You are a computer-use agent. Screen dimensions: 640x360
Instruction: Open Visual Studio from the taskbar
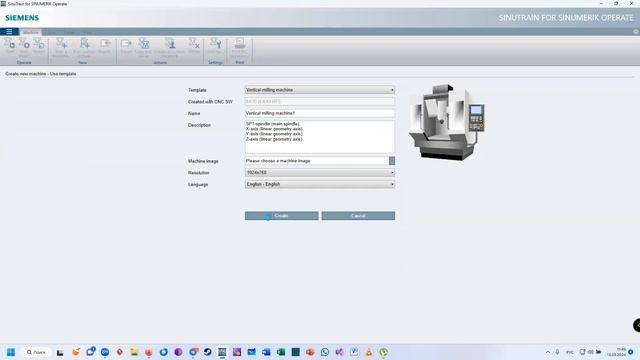pos(339,352)
